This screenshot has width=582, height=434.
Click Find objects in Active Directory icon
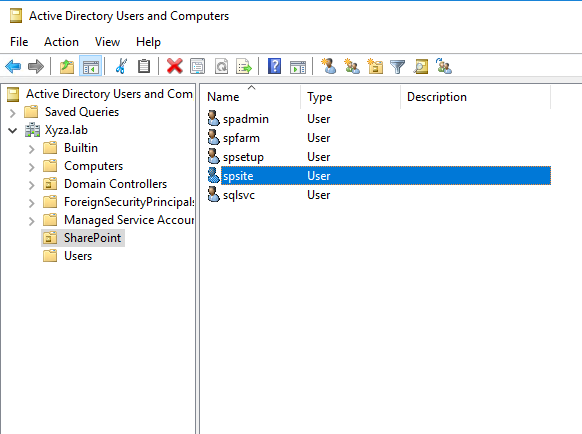pyautogui.click(x=421, y=67)
